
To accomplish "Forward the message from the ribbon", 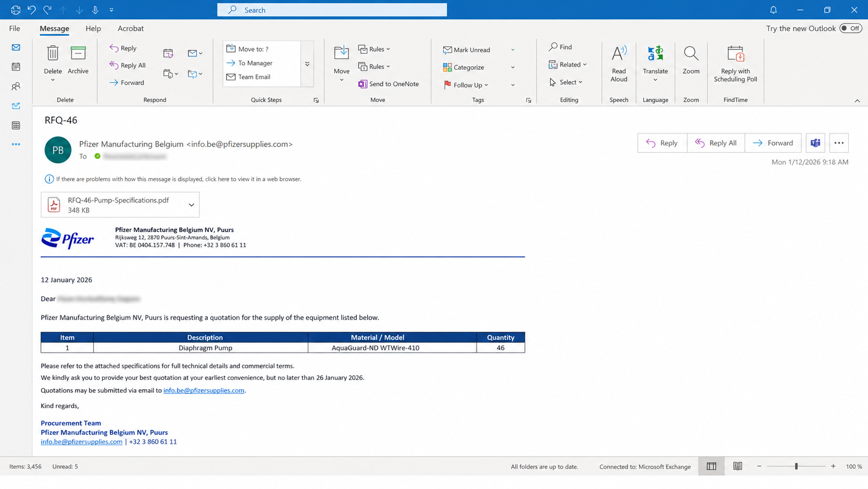I will coord(127,82).
